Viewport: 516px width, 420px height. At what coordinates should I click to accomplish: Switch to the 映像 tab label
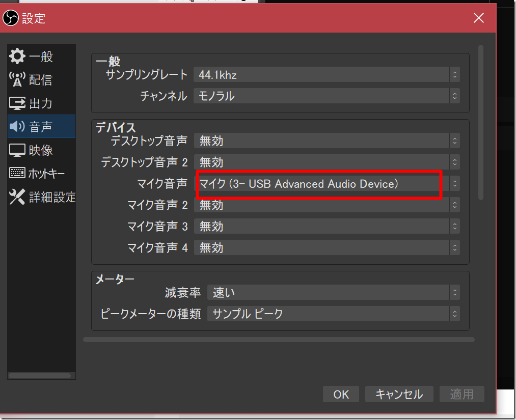41,150
